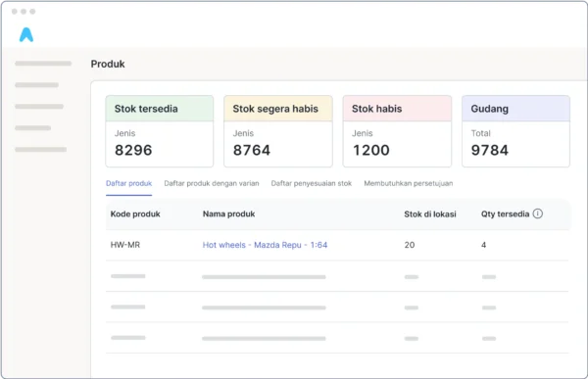Click the info icon beside Qty tersedia
Viewport: 588px width, 379px height.
tap(538, 213)
